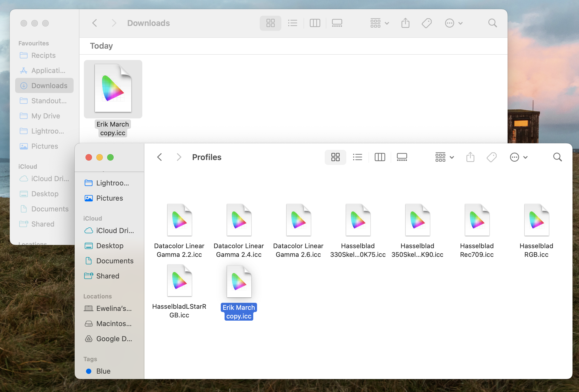
Task: Switch Downloads window to column view
Action: click(315, 23)
